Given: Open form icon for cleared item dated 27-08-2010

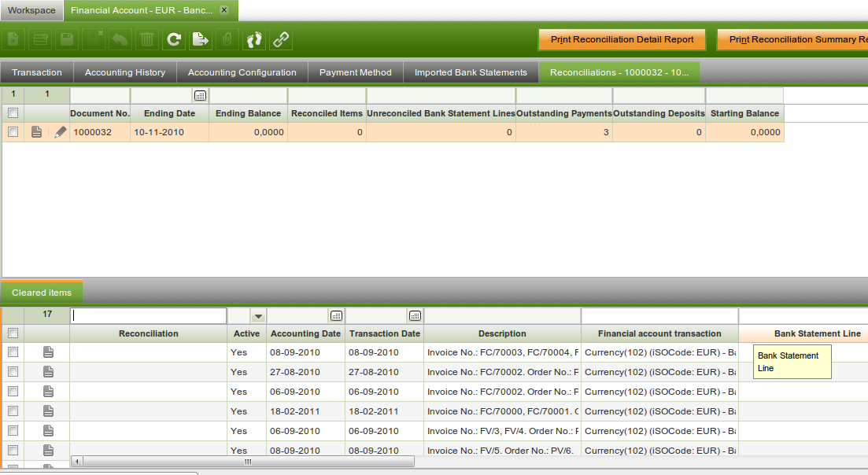Looking at the screenshot, I should point(48,372).
